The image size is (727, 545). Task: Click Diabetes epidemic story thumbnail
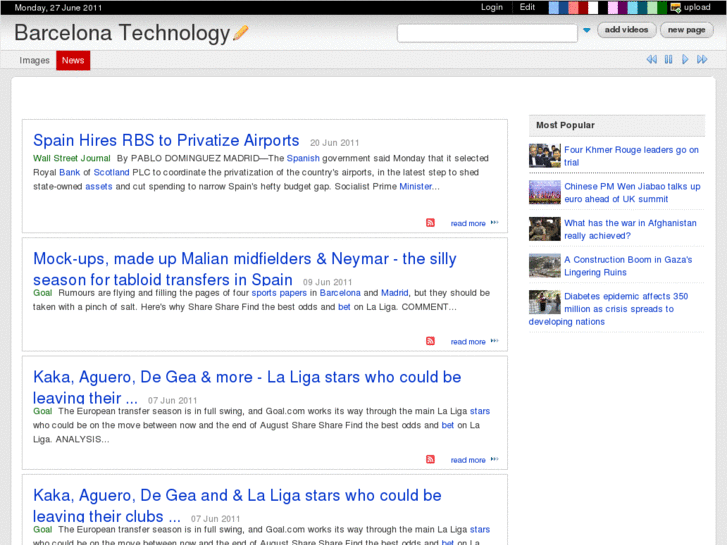tap(545, 302)
